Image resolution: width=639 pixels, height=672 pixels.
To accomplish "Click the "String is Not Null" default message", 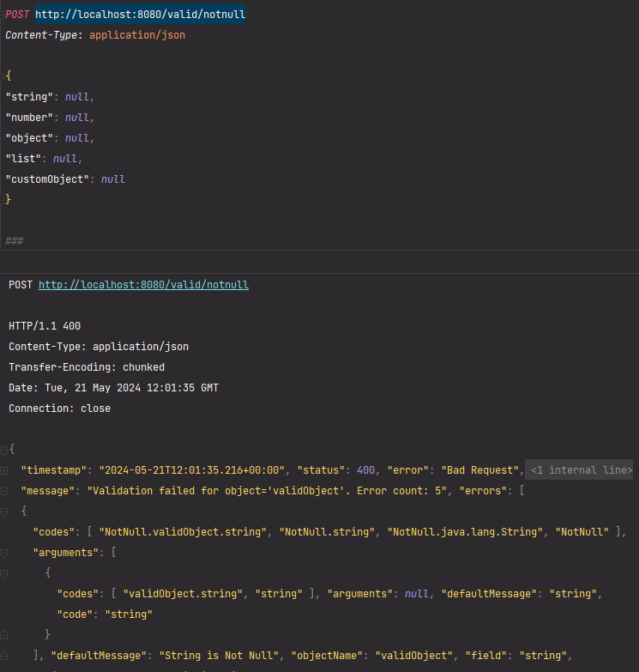I will [219, 656].
